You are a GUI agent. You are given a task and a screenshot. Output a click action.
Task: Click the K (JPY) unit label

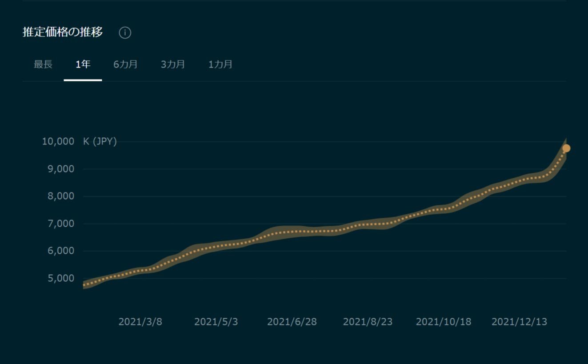point(100,142)
